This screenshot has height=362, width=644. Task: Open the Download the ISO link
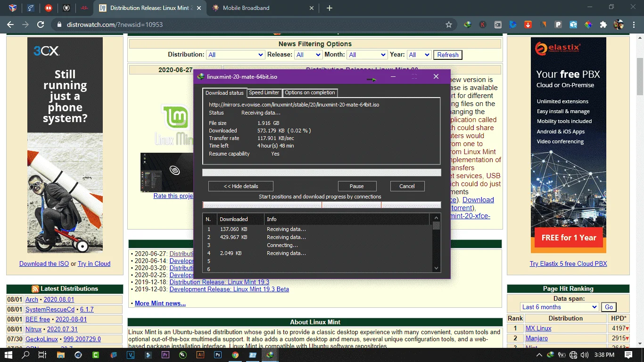(44, 263)
